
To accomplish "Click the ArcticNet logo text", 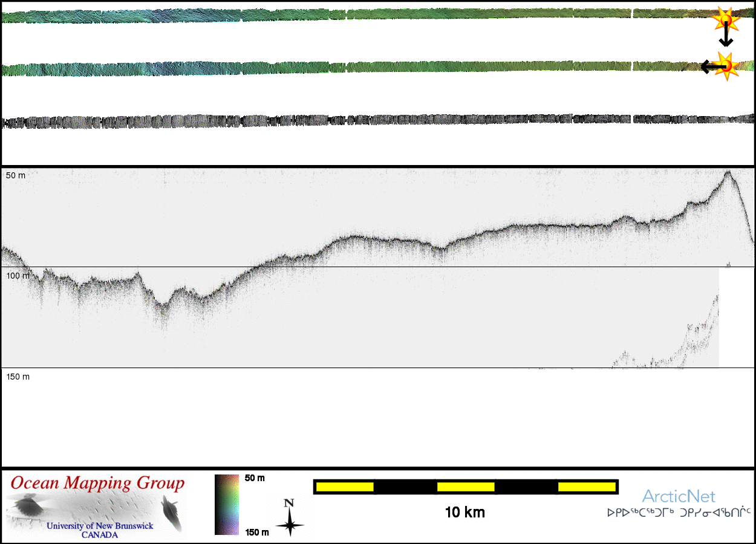I will coord(678,497).
